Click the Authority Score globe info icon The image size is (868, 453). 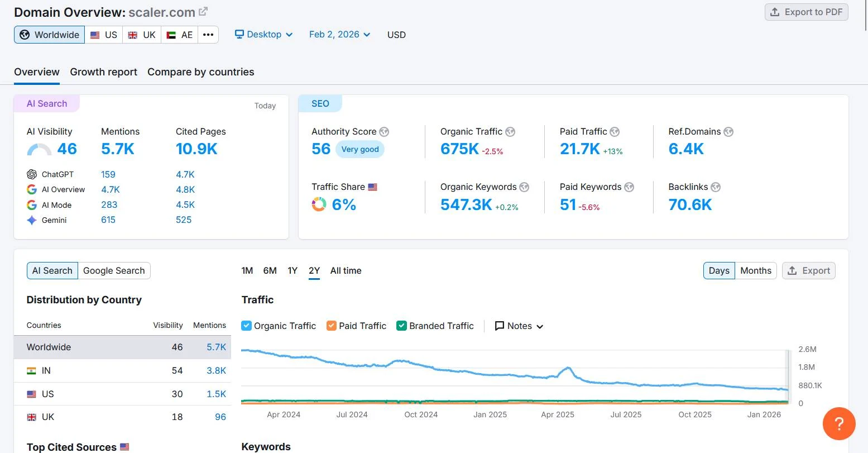point(384,132)
